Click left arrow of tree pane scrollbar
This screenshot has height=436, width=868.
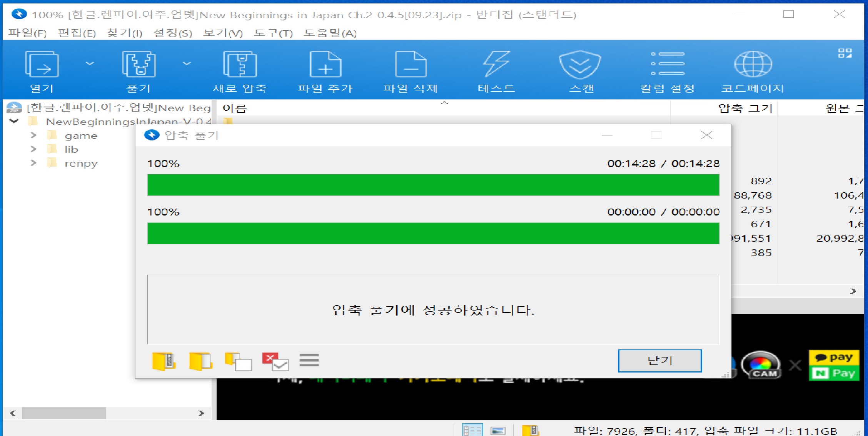(13, 413)
